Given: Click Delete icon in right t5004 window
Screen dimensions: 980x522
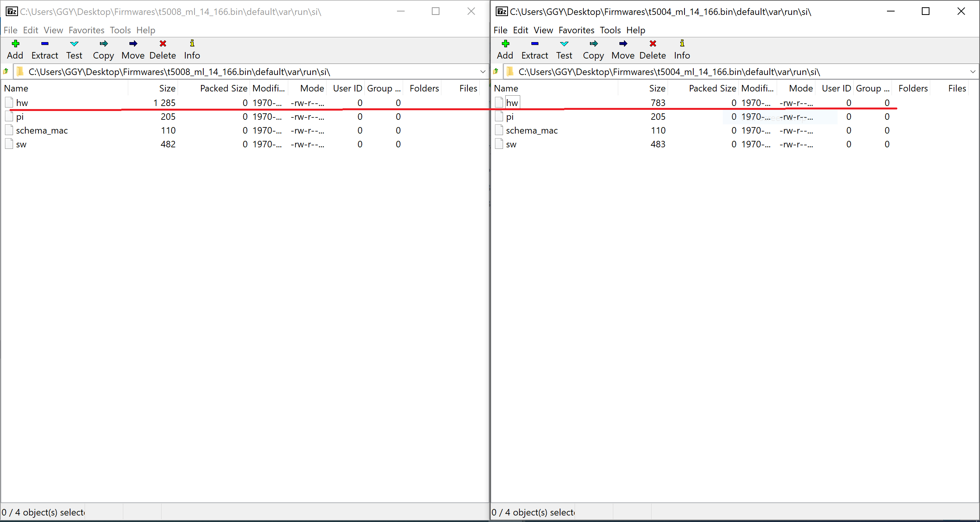Looking at the screenshot, I should click(653, 44).
